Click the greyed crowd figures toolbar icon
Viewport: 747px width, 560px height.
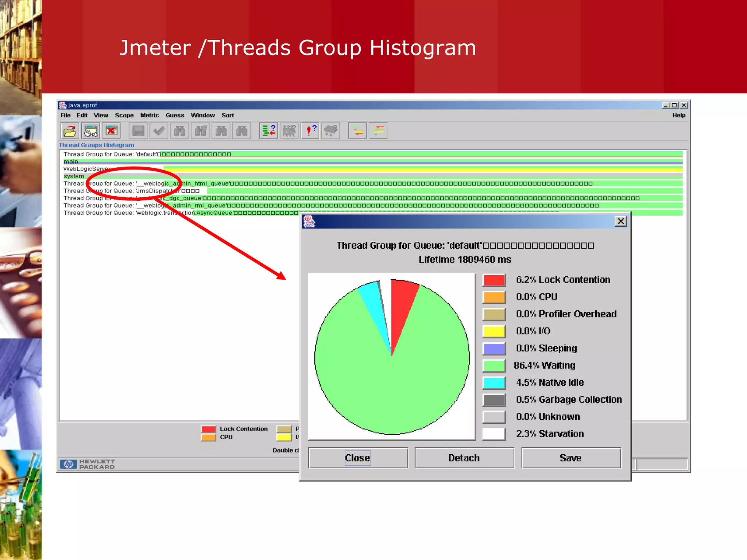(x=289, y=131)
